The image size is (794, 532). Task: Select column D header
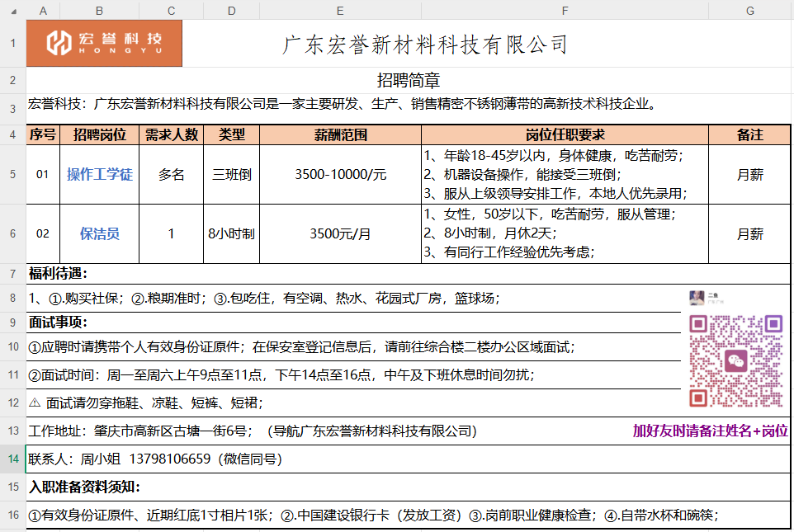(x=231, y=11)
